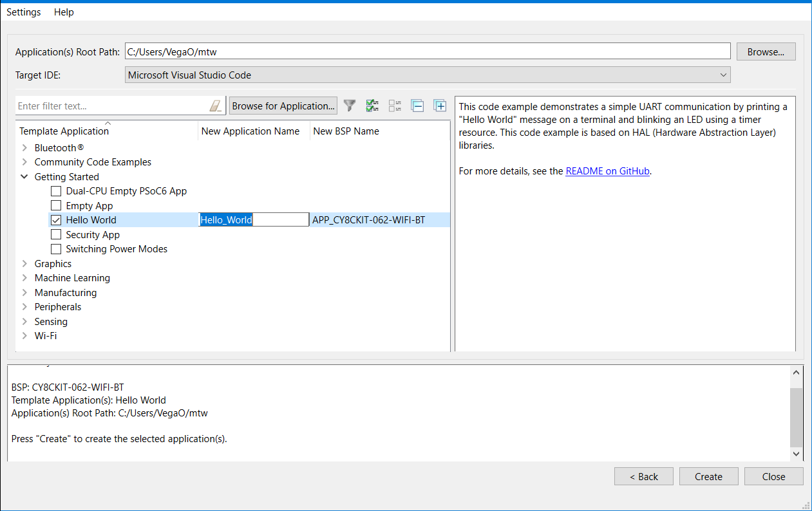The image size is (812, 511).
Task: Click the 'Press "Create"' log message
Action: 120,440
